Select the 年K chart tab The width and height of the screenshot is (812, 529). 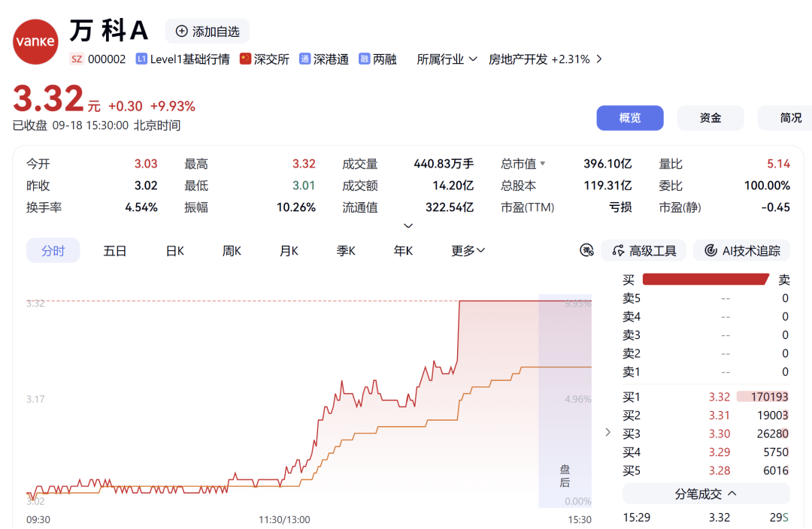(x=403, y=250)
